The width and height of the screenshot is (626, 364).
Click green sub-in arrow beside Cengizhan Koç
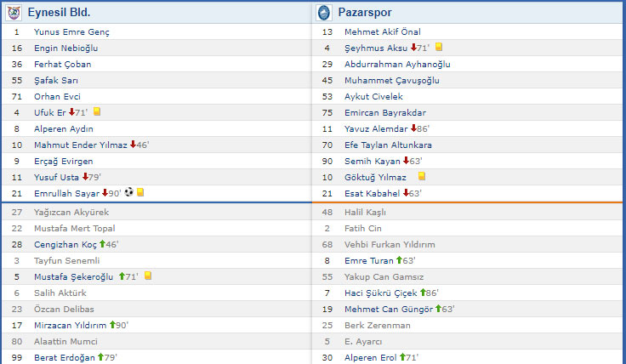click(103, 244)
